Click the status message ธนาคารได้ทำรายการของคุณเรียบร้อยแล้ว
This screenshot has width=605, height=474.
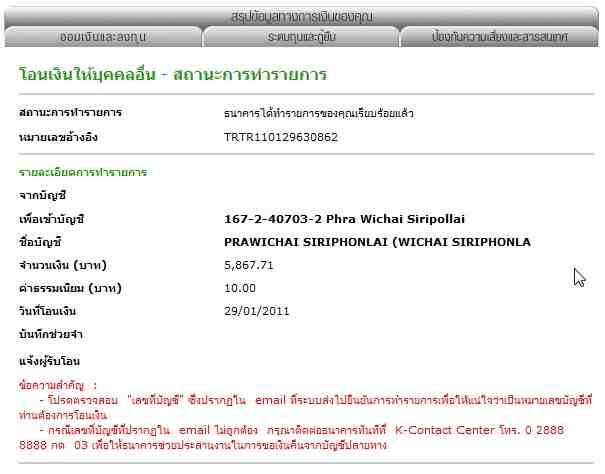pyautogui.click(x=319, y=113)
